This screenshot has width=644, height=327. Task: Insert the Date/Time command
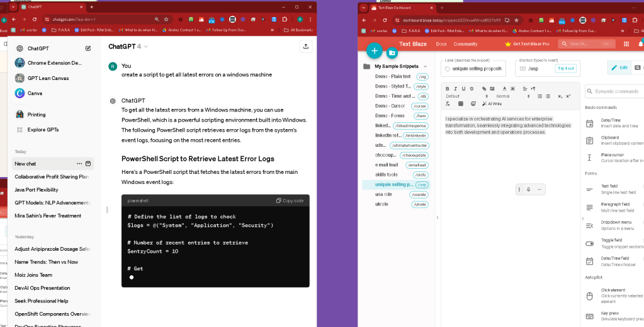pos(615,123)
